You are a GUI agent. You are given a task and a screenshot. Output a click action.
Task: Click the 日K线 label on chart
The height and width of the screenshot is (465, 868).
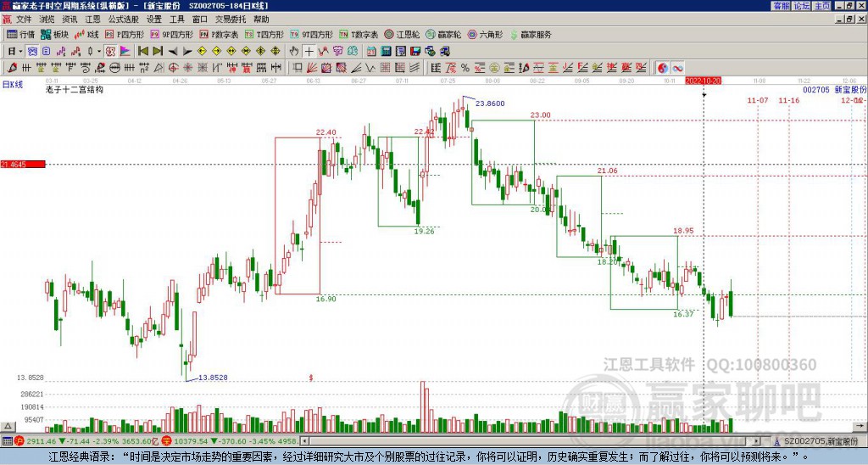(12, 85)
